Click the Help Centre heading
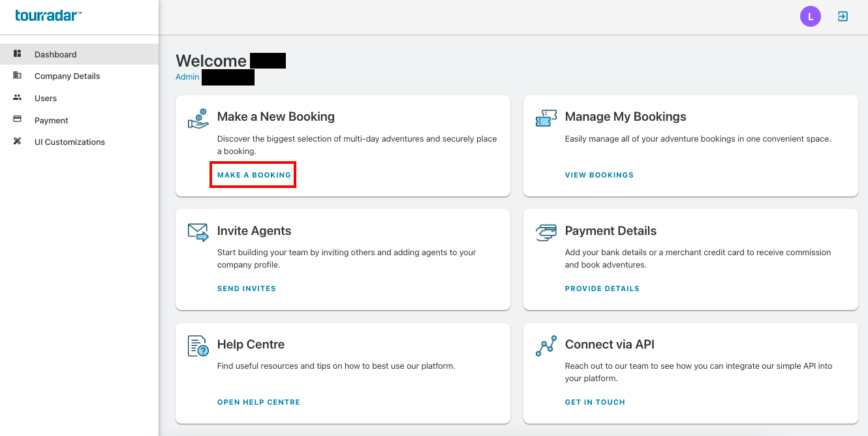 coord(251,344)
